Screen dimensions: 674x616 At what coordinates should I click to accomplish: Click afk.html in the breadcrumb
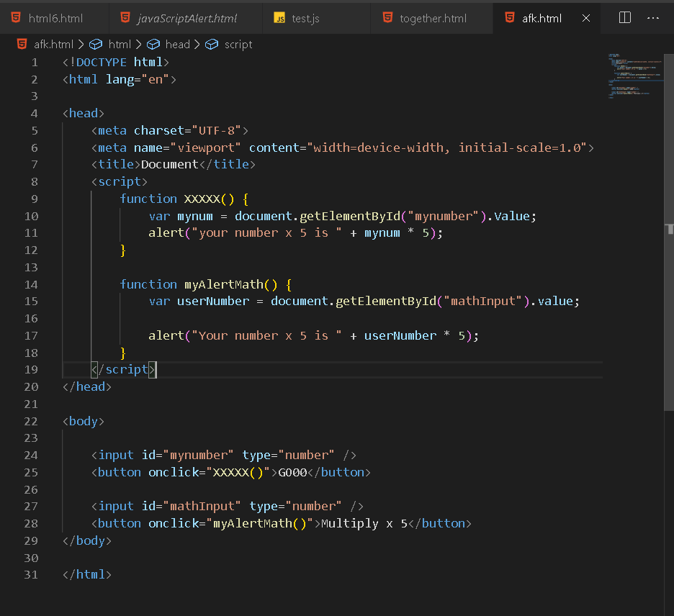pyautogui.click(x=53, y=44)
